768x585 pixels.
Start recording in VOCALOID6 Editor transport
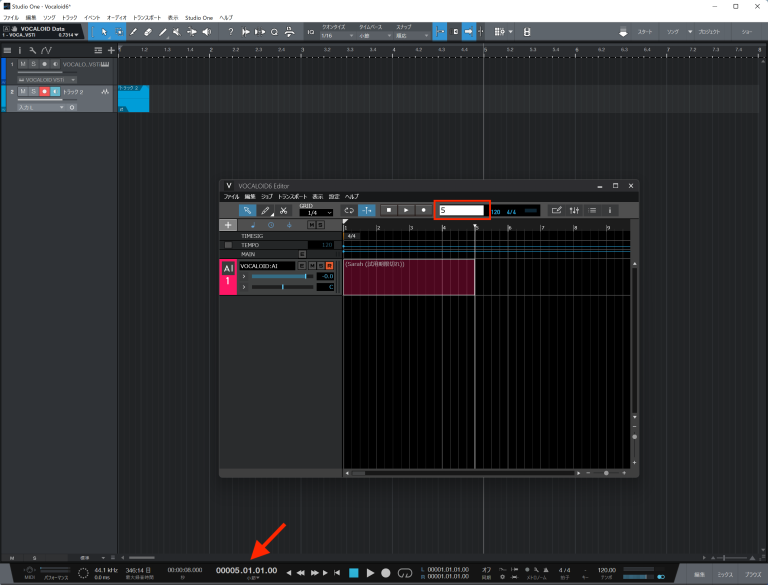[424, 210]
